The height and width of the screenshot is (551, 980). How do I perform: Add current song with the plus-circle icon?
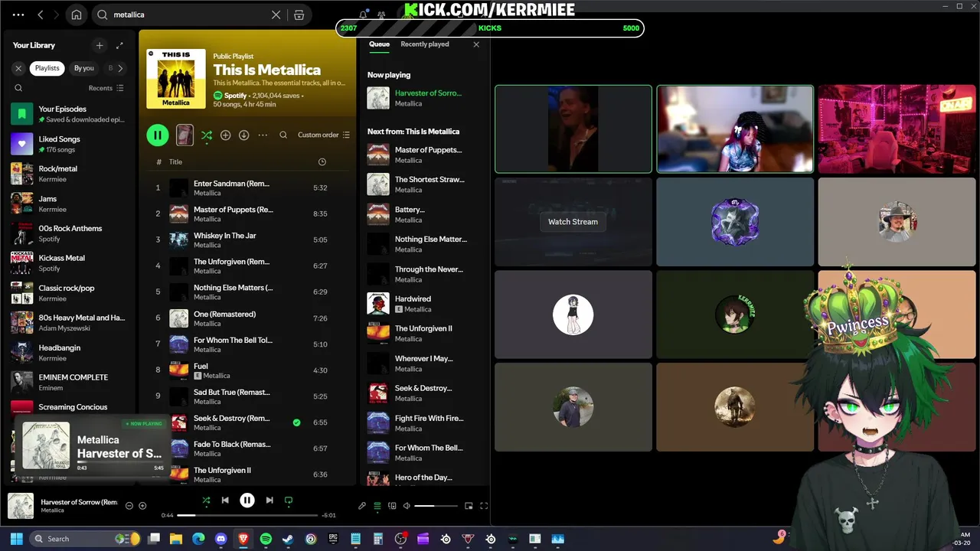pos(142,506)
